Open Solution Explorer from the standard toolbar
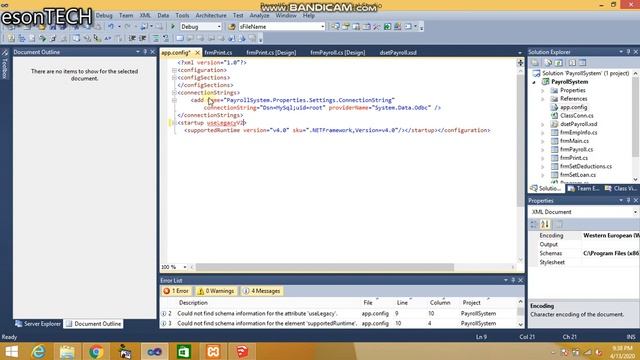Image resolution: width=640 pixels, height=360 pixels. tap(336, 27)
